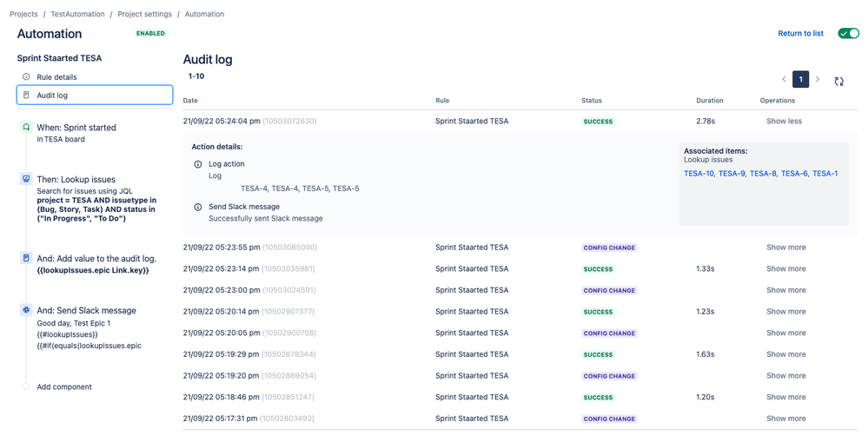Screen dimensions: 868x442
Task: Open TestAutomation breadcrumb
Action: [x=77, y=14]
